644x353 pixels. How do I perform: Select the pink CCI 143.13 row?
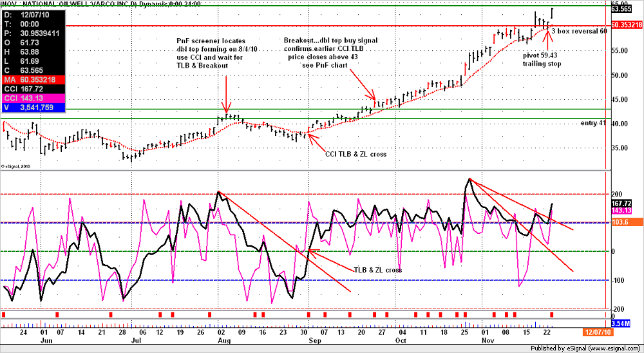click(32, 98)
